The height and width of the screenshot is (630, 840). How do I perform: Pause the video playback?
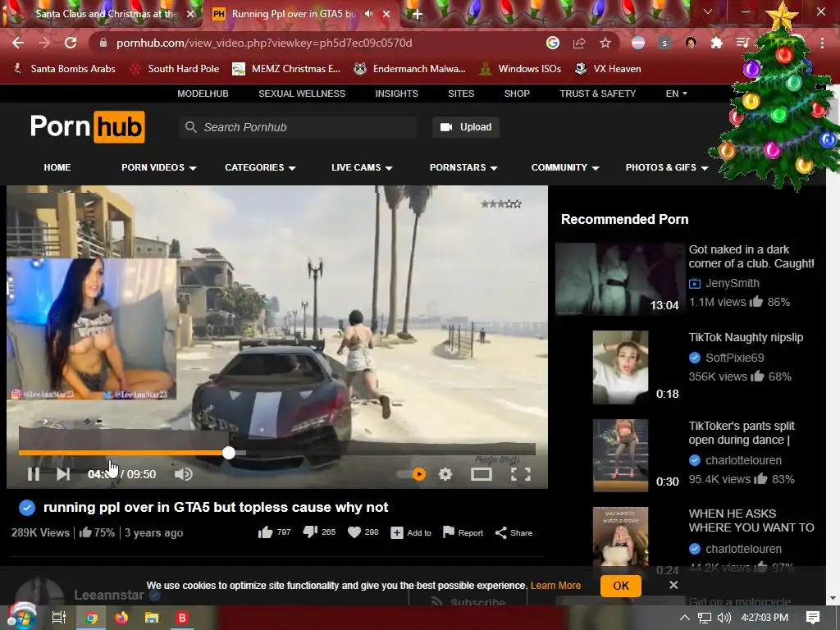[33, 474]
